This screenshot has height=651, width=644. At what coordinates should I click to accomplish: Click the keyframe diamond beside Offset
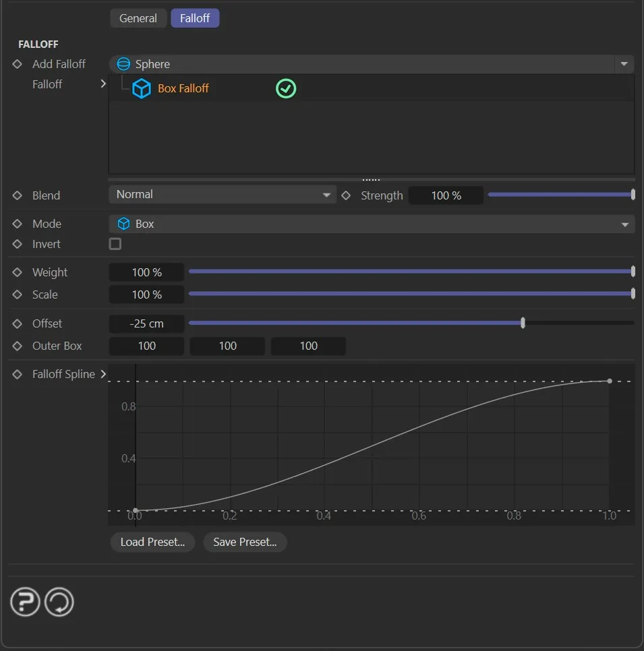tap(18, 323)
